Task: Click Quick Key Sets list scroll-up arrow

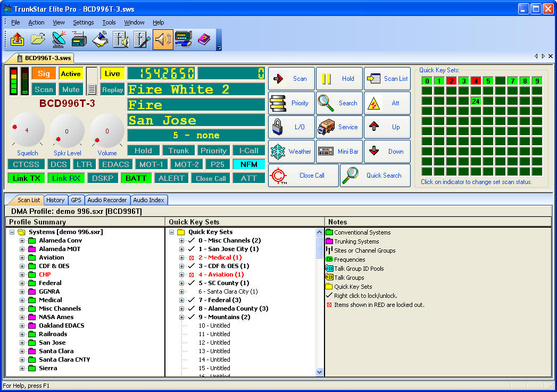Action: point(319,232)
